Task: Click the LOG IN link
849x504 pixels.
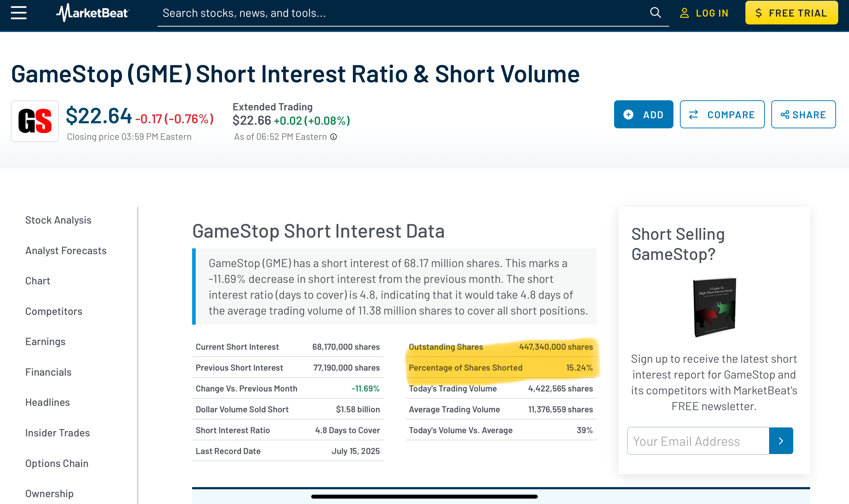Action: point(704,13)
